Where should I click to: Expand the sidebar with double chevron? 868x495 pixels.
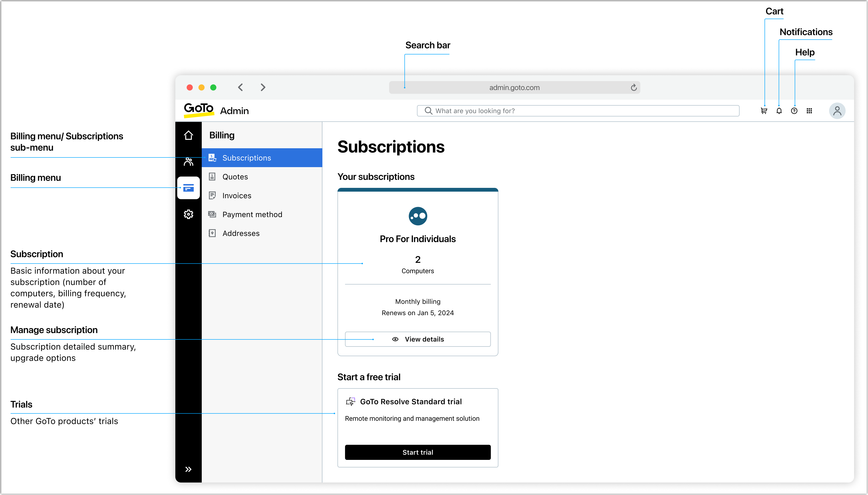[x=188, y=470]
